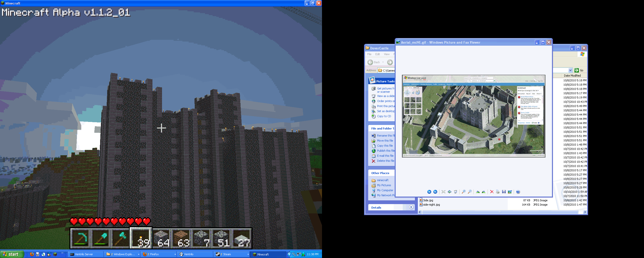This screenshot has height=258, width=644.
Task: Show hidden system tray icons
Action: pyautogui.click(x=290, y=254)
